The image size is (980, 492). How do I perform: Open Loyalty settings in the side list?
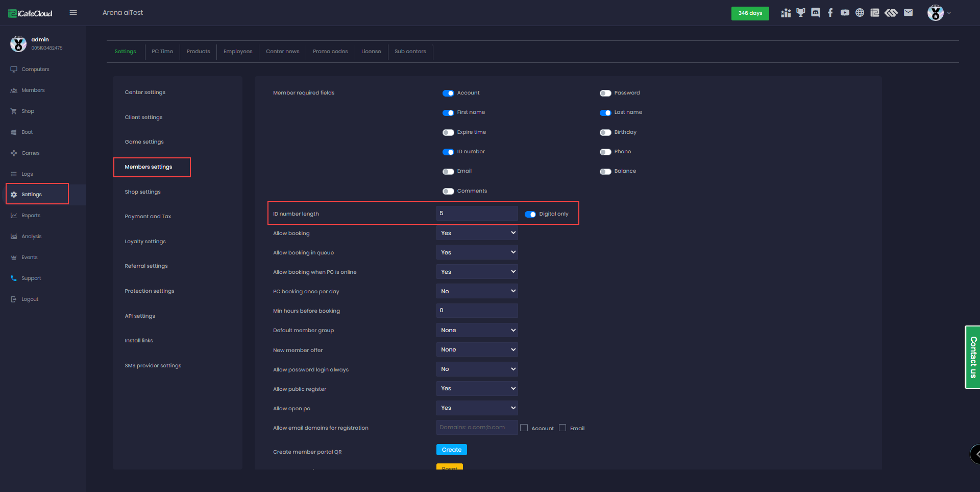[145, 242]
